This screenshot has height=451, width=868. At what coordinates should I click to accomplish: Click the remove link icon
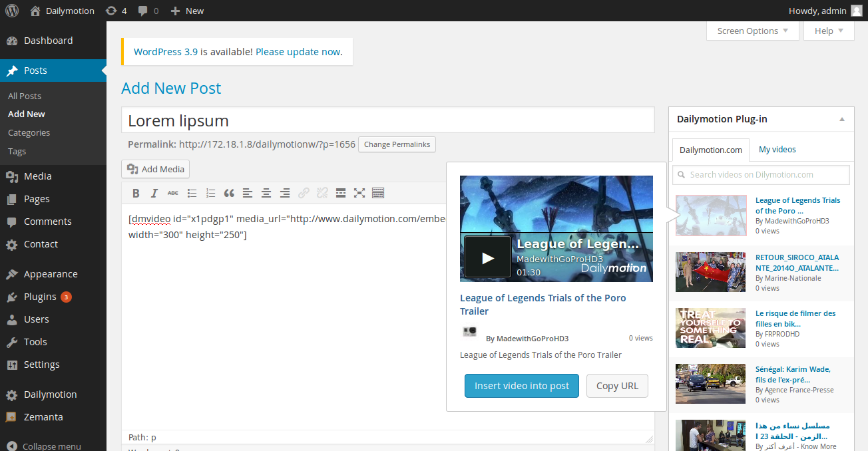click(322, 194)
